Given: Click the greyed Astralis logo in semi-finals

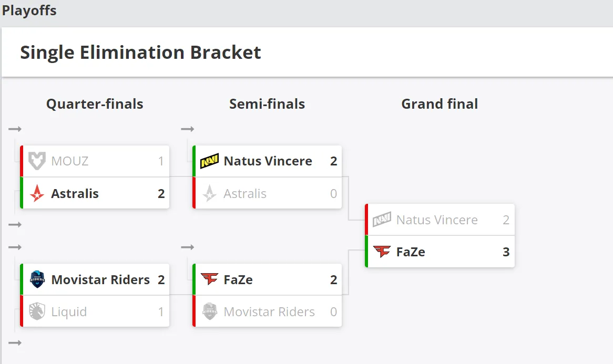Looking at the screenshot, I should [210, 193].
